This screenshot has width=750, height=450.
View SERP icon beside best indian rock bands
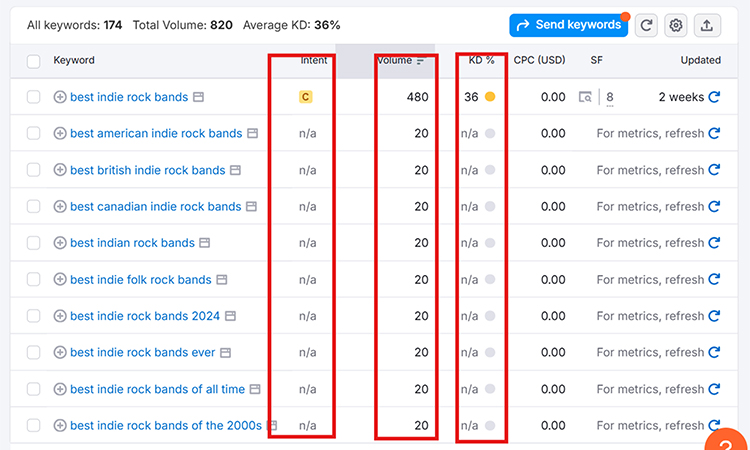(205, 243)
